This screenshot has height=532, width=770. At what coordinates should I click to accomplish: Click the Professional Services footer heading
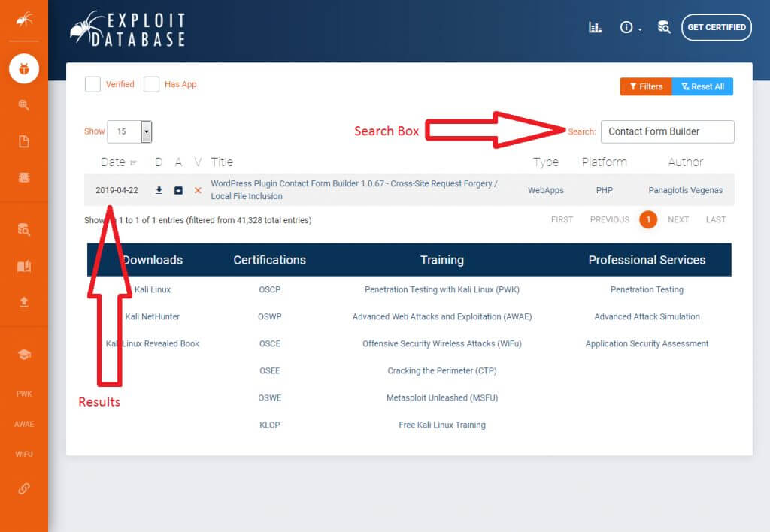[647, 260]
